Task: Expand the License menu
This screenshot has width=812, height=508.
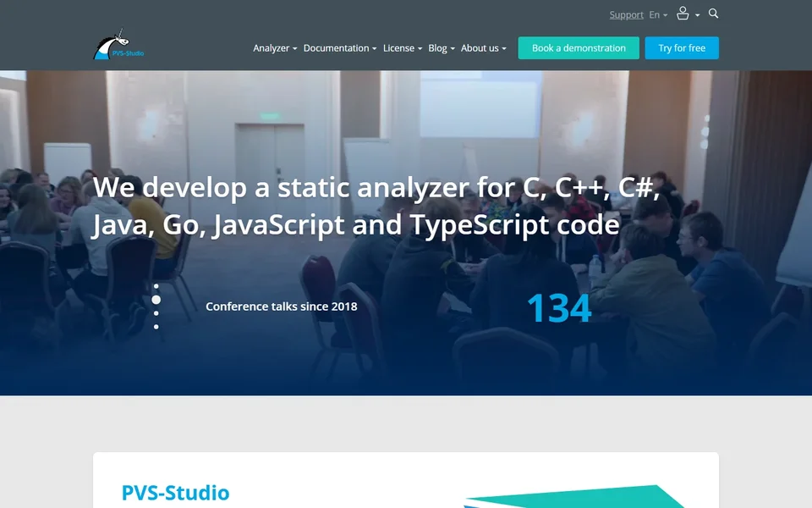Action: point(403,48)
